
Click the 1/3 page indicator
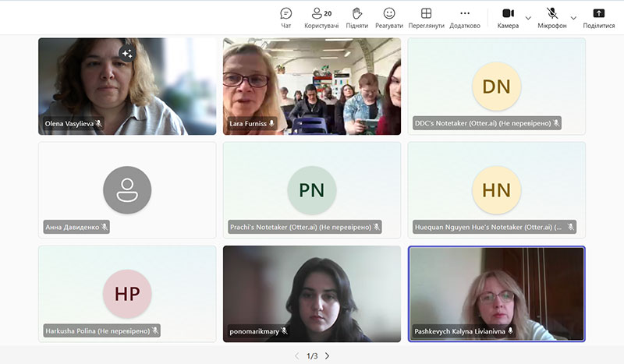coord(312,355)
